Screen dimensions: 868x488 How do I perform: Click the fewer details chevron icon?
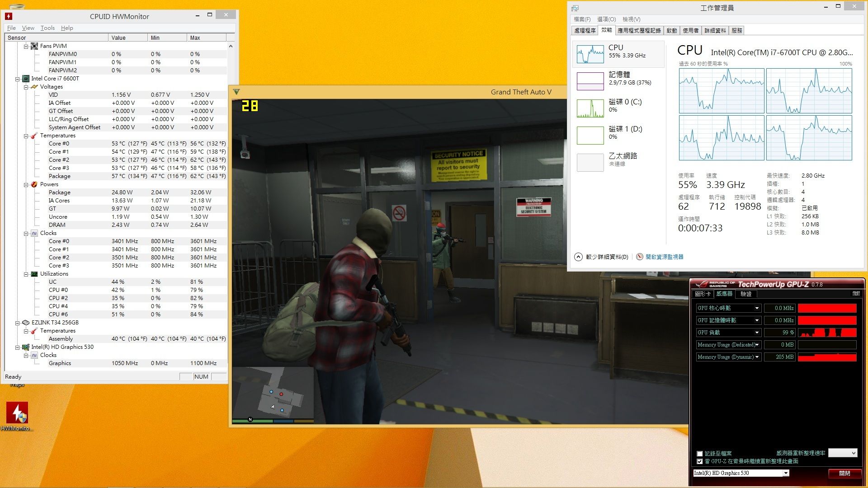[x=578, y=257]
